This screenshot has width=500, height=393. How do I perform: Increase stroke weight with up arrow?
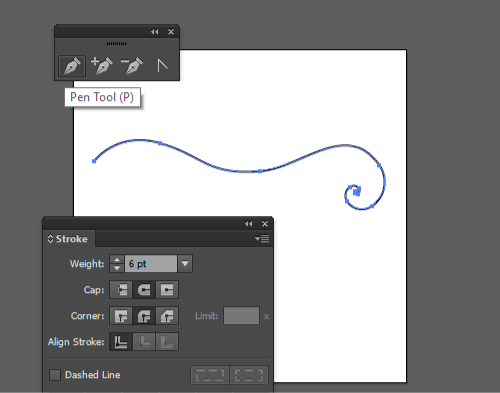coord(117,260)
